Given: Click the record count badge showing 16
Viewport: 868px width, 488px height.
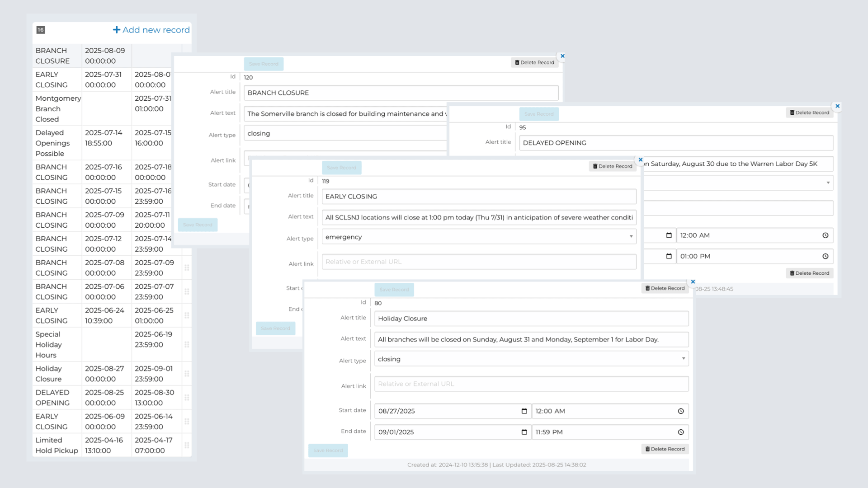Looking at the screenshot, I should (41, 30).
